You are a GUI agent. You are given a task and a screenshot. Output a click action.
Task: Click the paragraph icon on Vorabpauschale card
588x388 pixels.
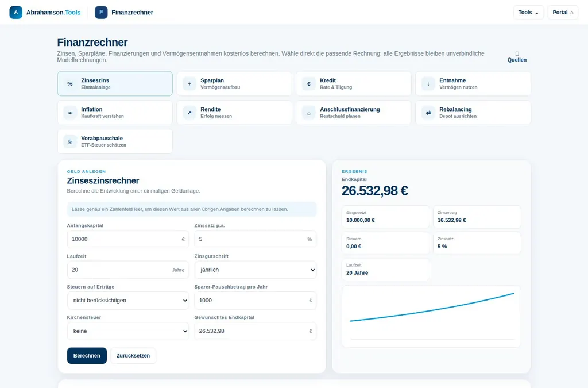click(70, 141)
